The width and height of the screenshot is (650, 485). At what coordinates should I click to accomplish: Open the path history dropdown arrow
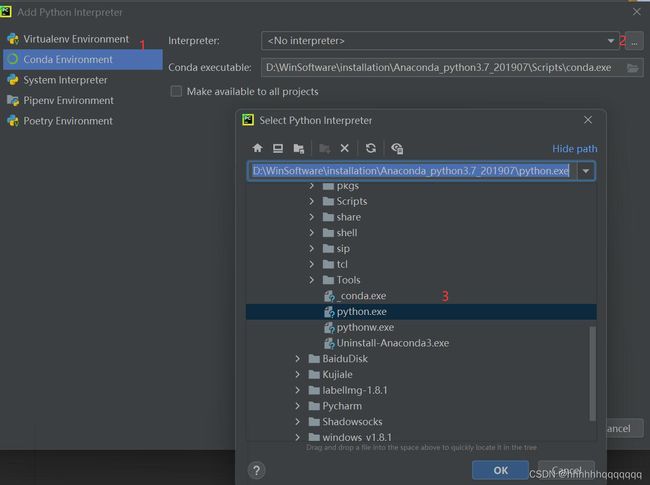tap(586, 171)
